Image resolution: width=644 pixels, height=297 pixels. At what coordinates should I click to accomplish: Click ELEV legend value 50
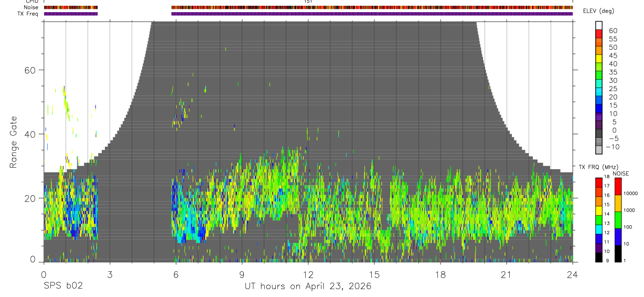(613, 47)
